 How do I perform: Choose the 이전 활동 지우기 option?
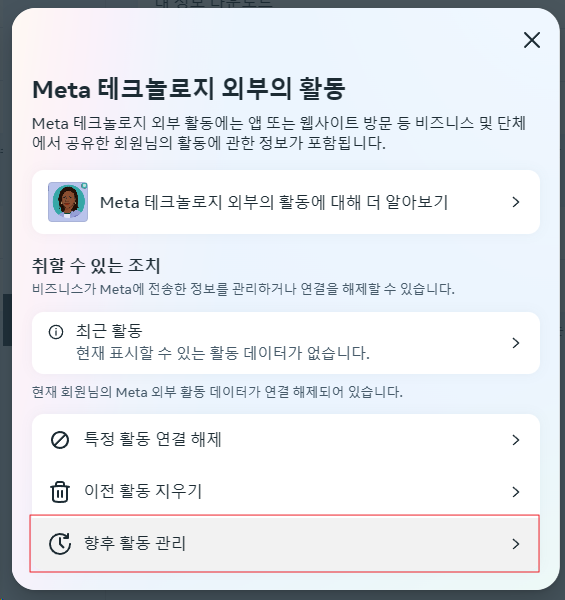tap(286, 491)
